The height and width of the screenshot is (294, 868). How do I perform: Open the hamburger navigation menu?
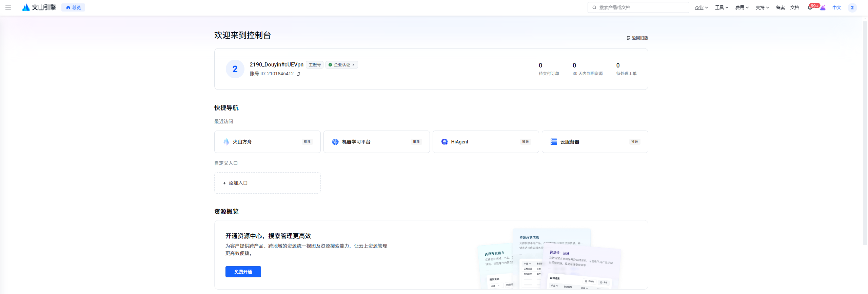[x=8, y=7]
